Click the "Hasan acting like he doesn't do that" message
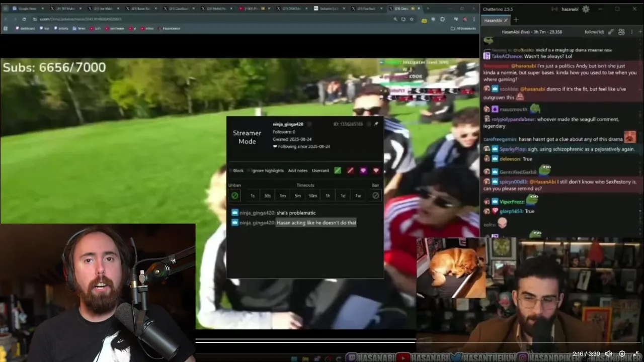The width and height of the screenshot is (644, 362). [x=316, y=222]
